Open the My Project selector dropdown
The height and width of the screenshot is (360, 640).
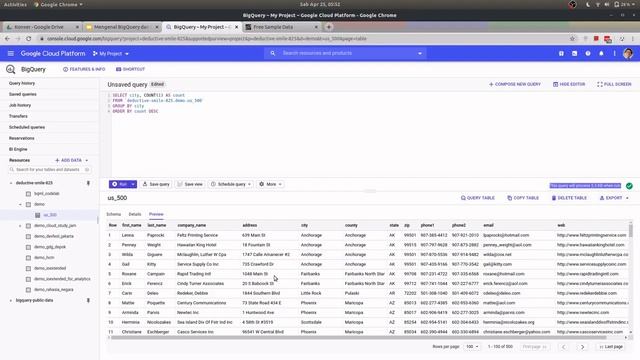(x=111, y=53)
